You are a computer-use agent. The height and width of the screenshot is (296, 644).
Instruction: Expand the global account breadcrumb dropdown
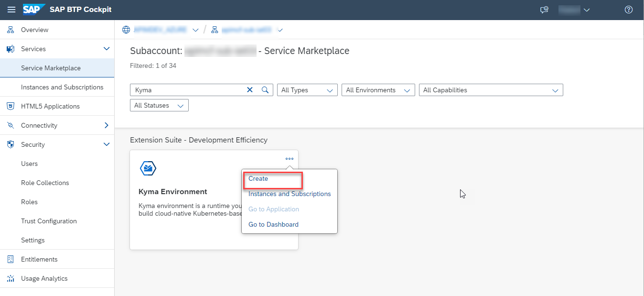(195, 30)
